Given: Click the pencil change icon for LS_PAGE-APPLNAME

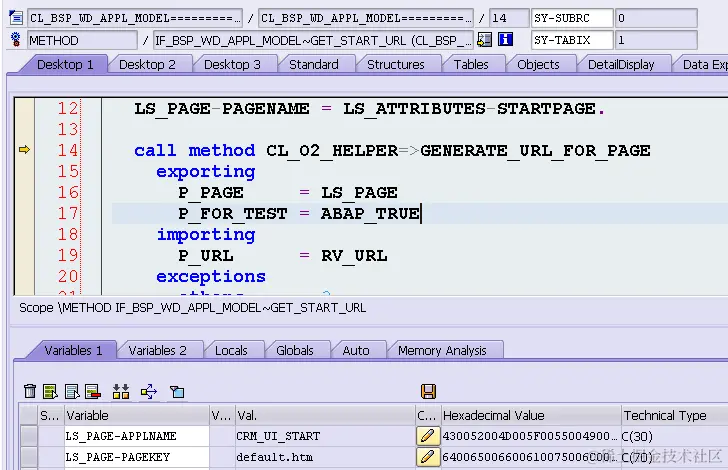Looking at the screenshot, I should pos(427,436).
